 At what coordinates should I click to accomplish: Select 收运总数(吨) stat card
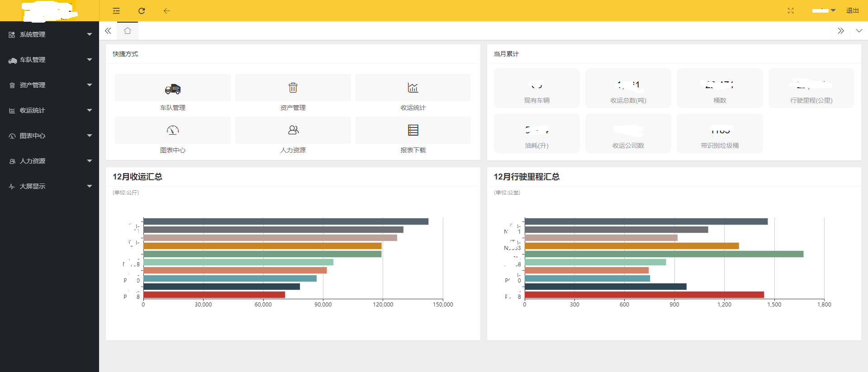[628, 88]
